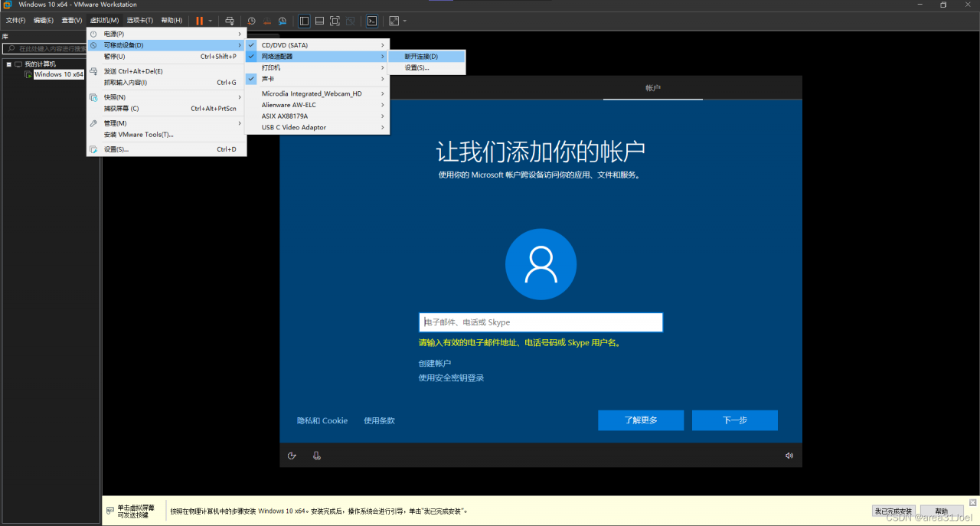Expand the Alienware AW-ELC device entry
This screenshot has height=526, width=980.
pos(317,105)
